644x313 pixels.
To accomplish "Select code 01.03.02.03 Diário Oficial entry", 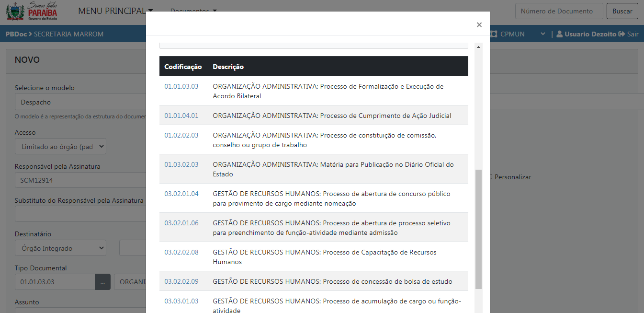I will 181,164.
